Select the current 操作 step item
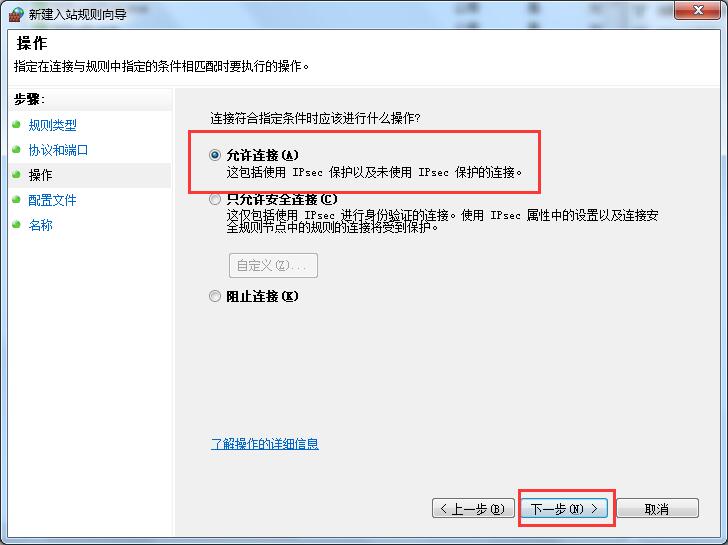The width and height of the screenshot is (728, 545). 90,175
